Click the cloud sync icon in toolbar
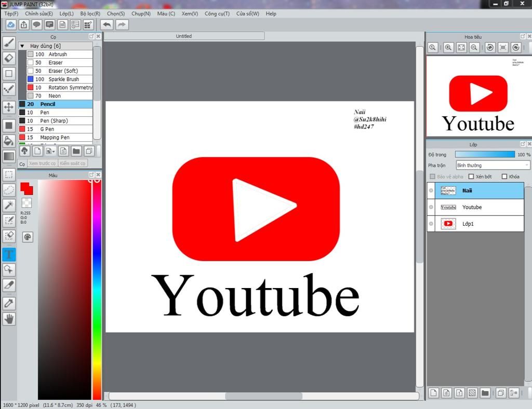 [11, 25]
